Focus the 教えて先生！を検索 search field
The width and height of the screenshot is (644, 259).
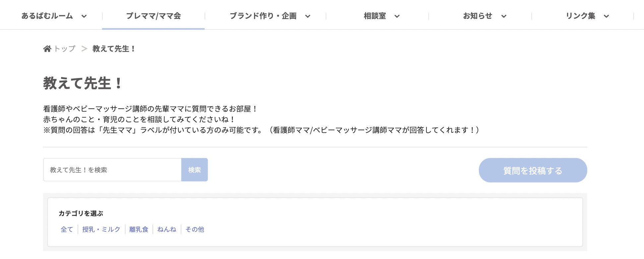112,170
